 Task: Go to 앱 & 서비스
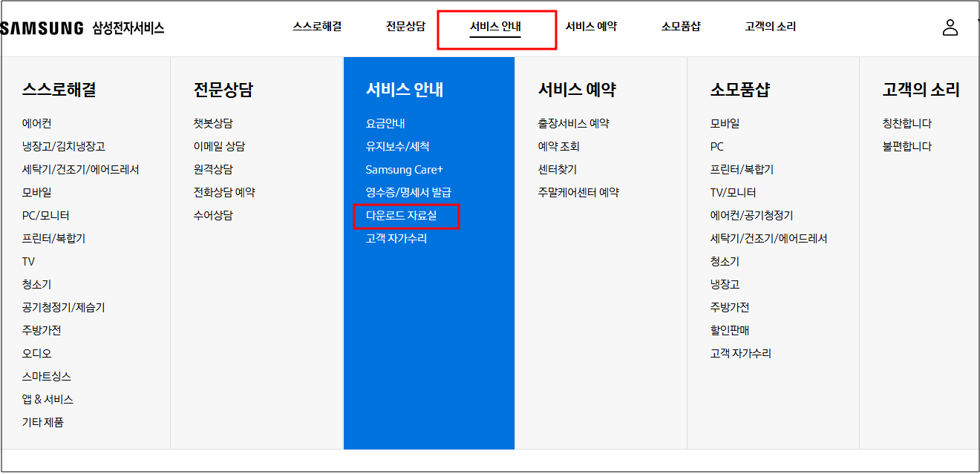(48, 400)
